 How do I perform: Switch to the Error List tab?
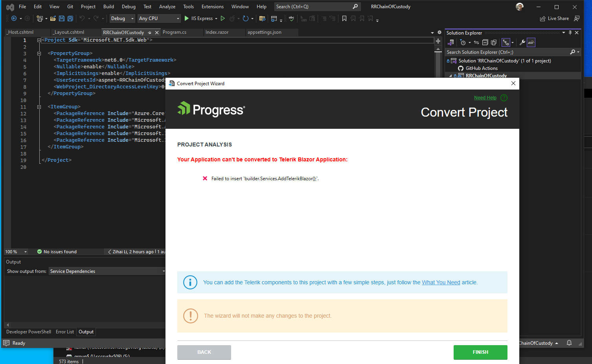[x=65, y=332]
